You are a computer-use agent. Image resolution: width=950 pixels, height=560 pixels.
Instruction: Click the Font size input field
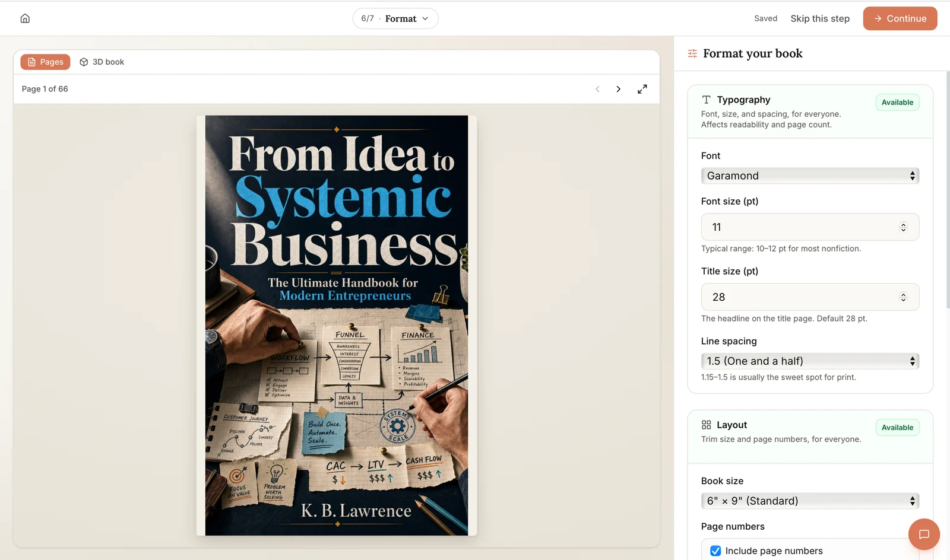coord(810,227)
